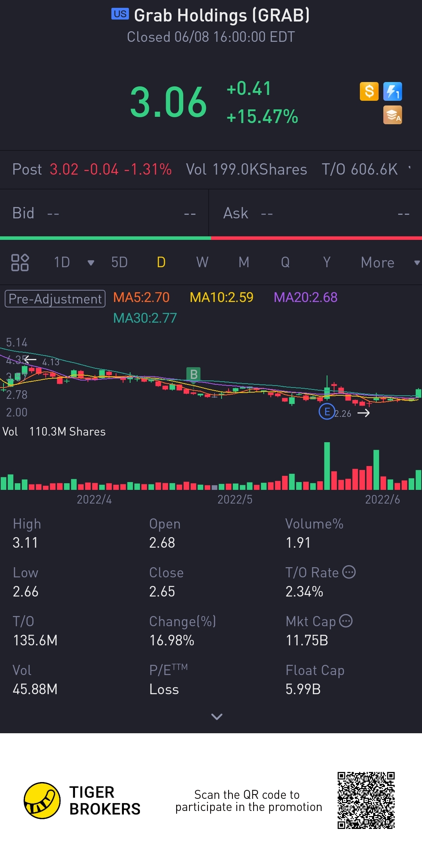Tap the Ask quote field
The width and height of the screenshot is (422, 868).
coord(316,213)
